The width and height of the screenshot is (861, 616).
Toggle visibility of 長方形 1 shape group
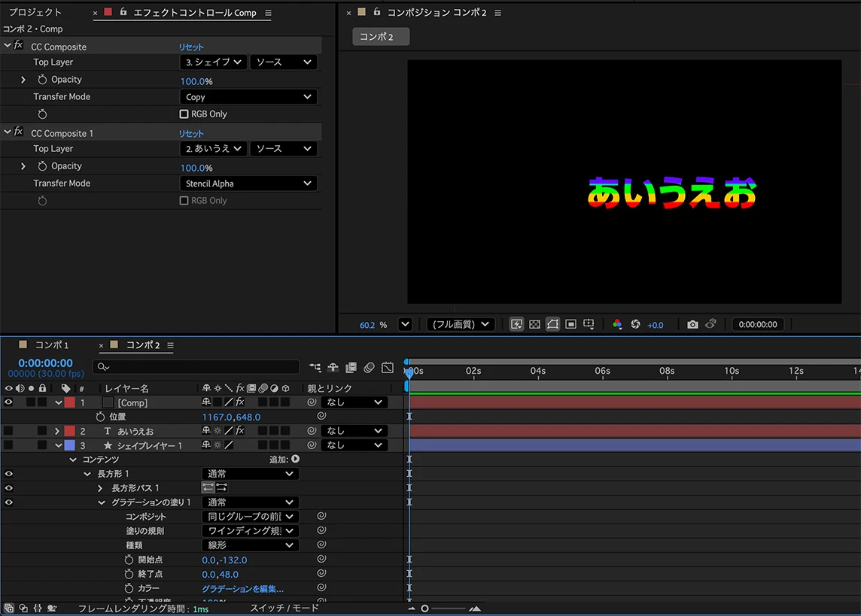pyautogui.click(x=8, y=474)
